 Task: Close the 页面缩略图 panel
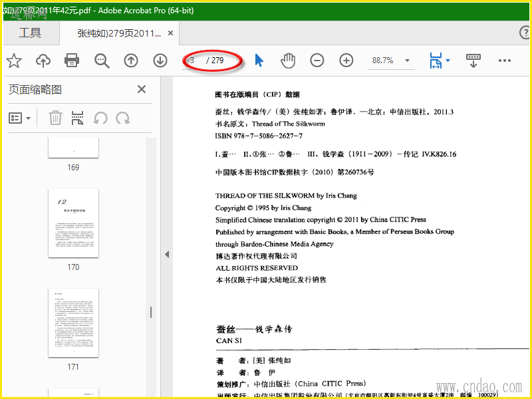click(142, 89)
